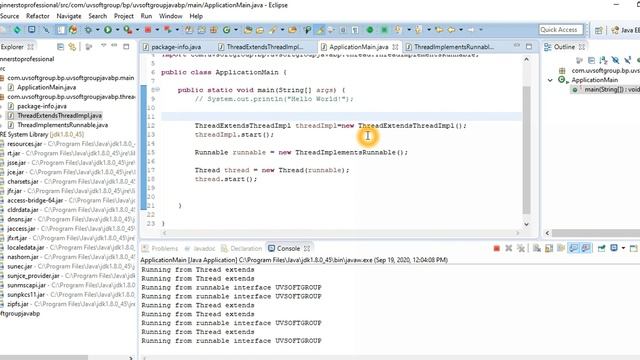This screenshot has width=640, height=360.
Task: Open the Run menu
Action: tap(146, 16)
